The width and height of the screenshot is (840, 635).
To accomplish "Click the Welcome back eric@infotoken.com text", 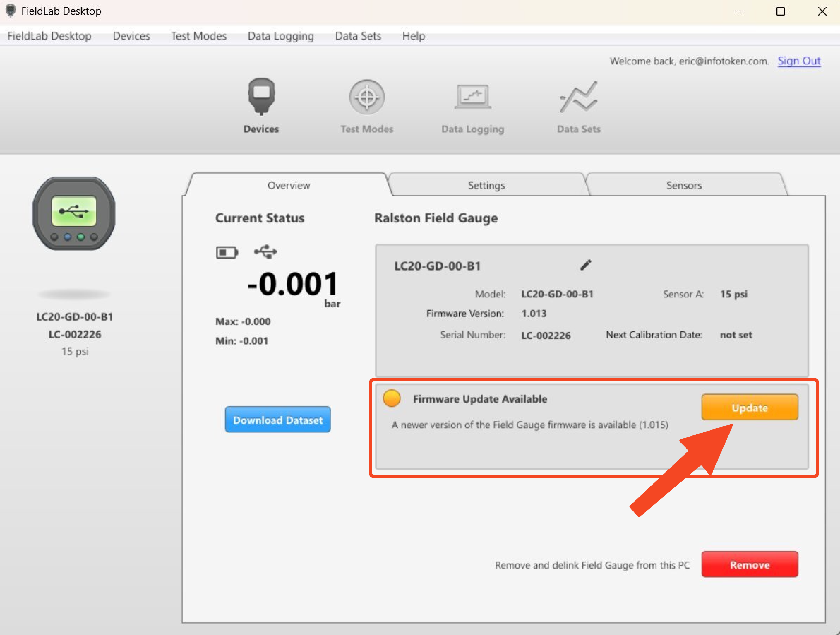I will [689, 61].
